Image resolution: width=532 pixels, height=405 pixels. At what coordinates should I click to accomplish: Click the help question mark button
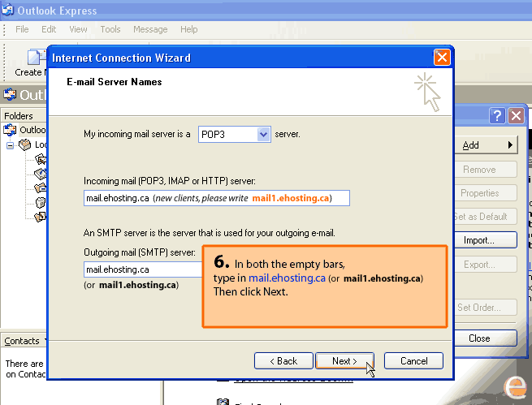497,116
